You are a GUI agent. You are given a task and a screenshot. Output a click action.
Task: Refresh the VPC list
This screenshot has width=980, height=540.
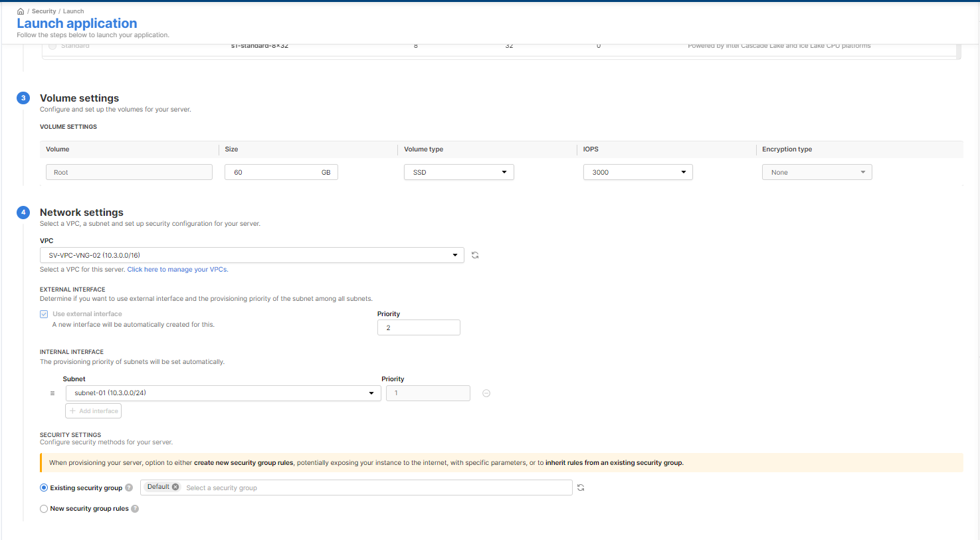pos(475,255)
